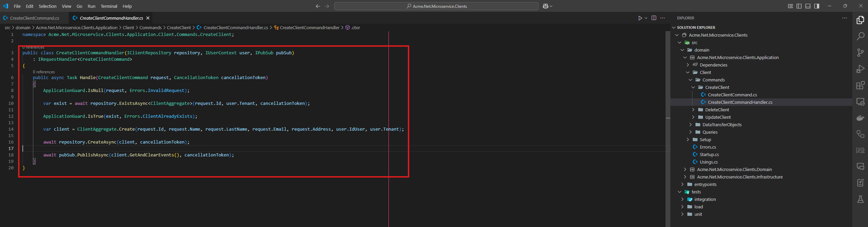Go forward in navigation history
This screenshot has height=227, width=868.
tap(327, 6)
